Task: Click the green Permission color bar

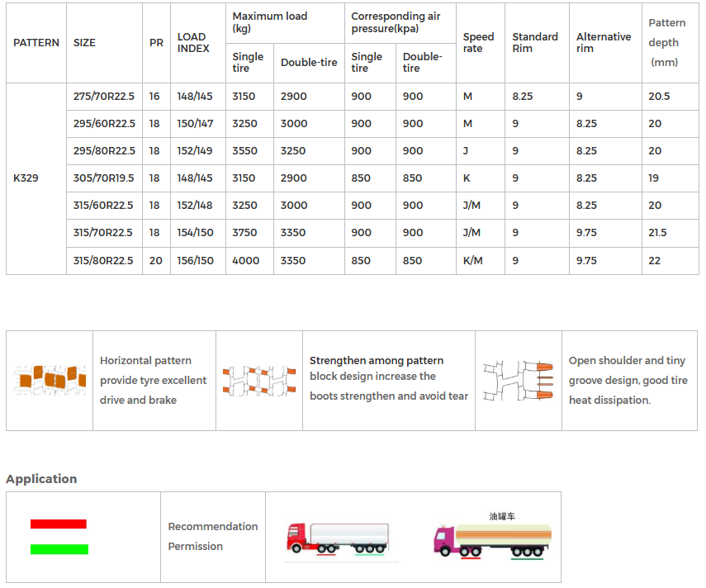Action: click(59, 549)
